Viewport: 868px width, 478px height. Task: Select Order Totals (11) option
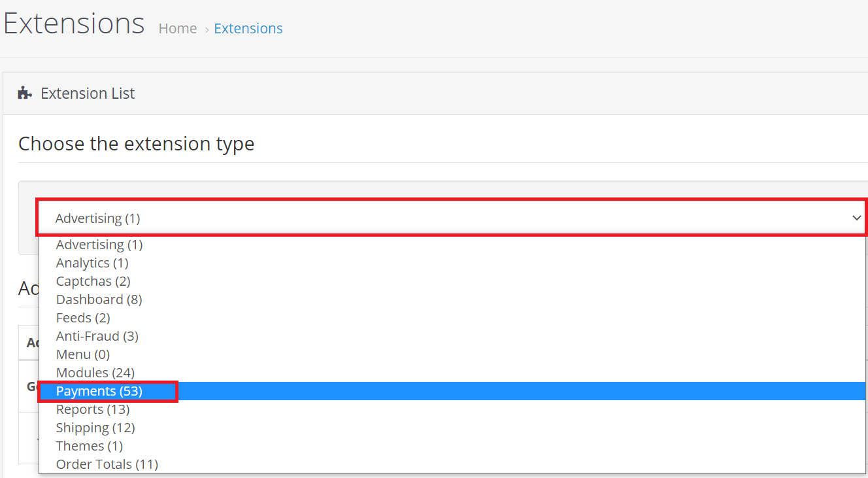pos(107,464)
